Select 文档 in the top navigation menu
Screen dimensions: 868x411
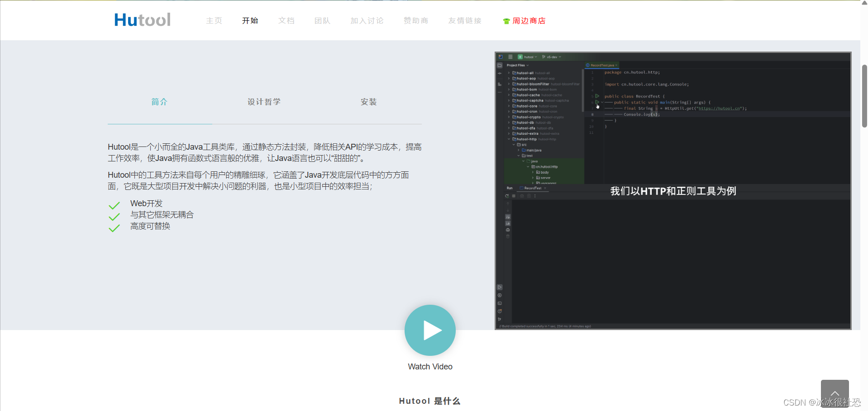(x=286, y=20)
